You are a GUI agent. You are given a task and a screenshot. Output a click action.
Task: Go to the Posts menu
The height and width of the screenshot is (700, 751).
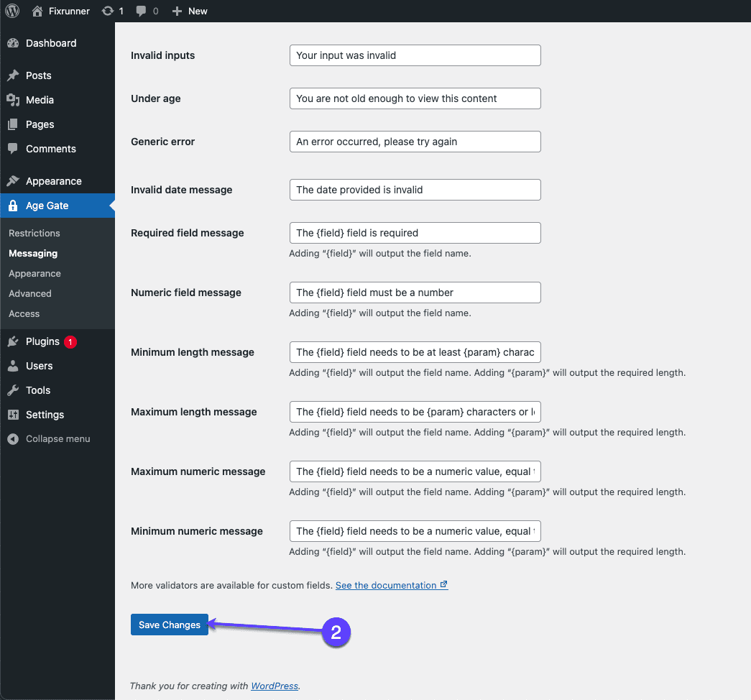57,75
